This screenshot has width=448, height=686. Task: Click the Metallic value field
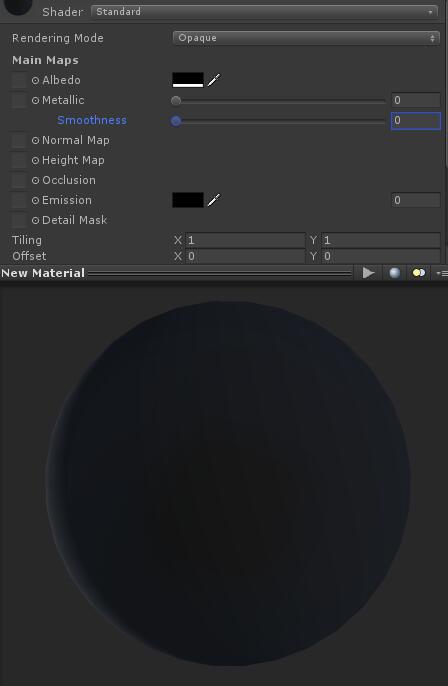[416, 100]
